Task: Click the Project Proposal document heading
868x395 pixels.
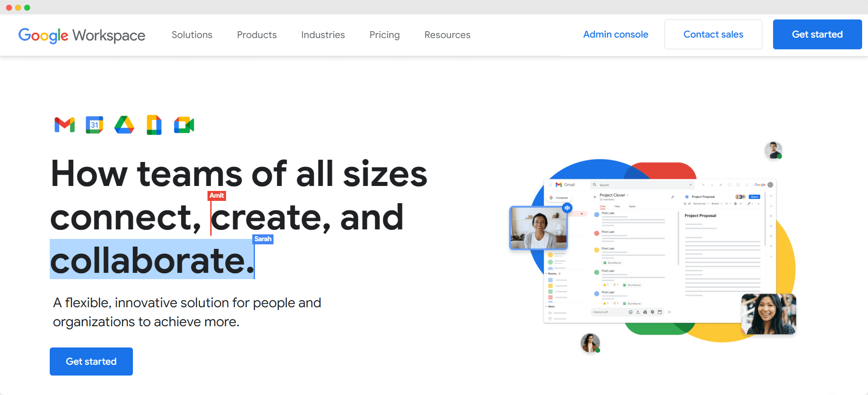Action: (700, 215)
